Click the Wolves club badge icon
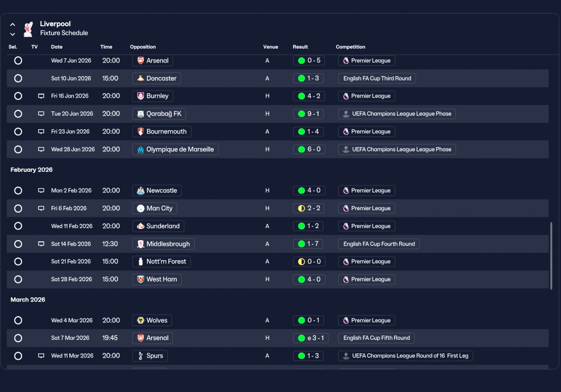 (141, 320)
